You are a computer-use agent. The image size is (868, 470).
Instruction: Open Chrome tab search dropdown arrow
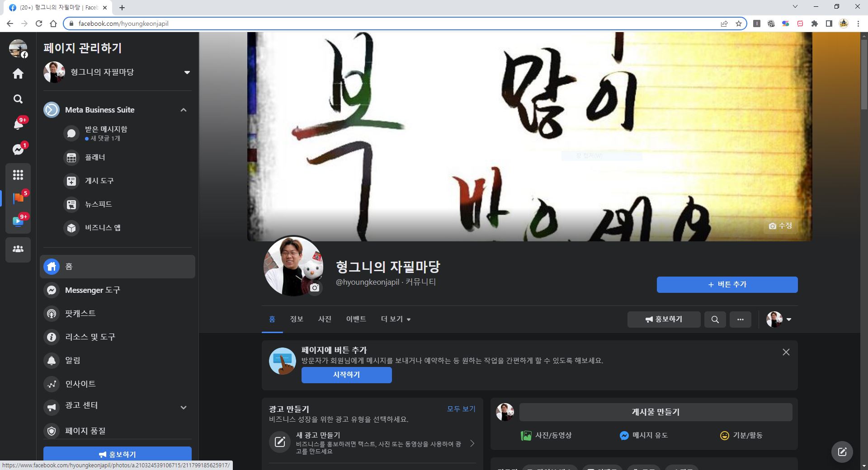[x=795, y=7]
